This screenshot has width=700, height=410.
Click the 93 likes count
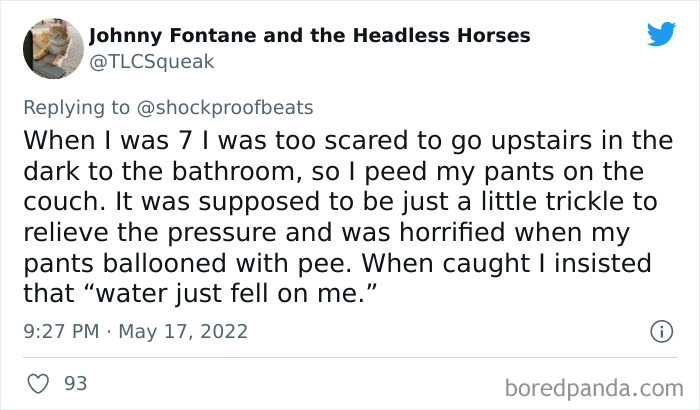click(x=75, y=383)
